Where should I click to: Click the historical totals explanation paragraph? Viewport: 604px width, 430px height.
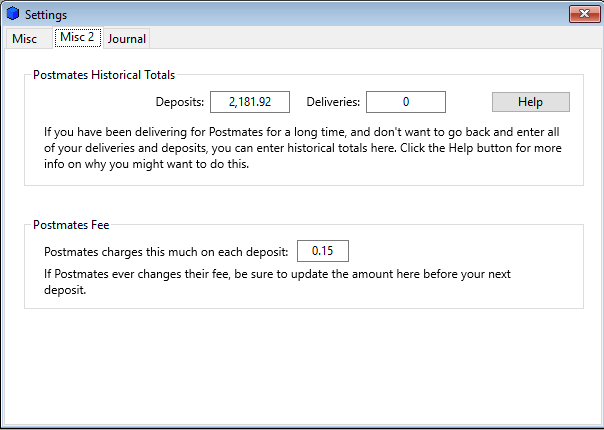coord(303,148)
